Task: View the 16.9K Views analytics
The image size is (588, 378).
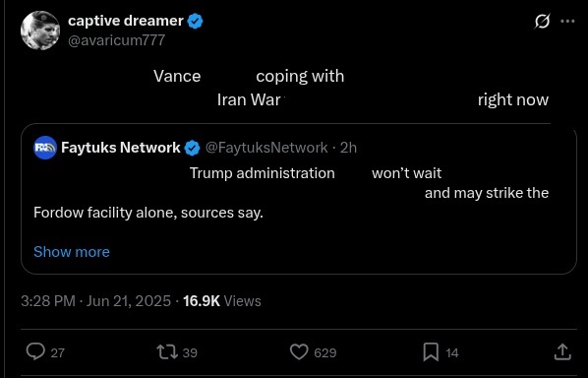Action: [222, 301]
